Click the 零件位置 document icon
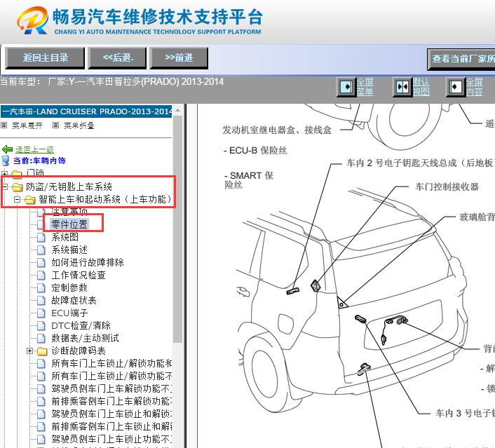Screen dimensions: 495x448 tap(41, 224)
